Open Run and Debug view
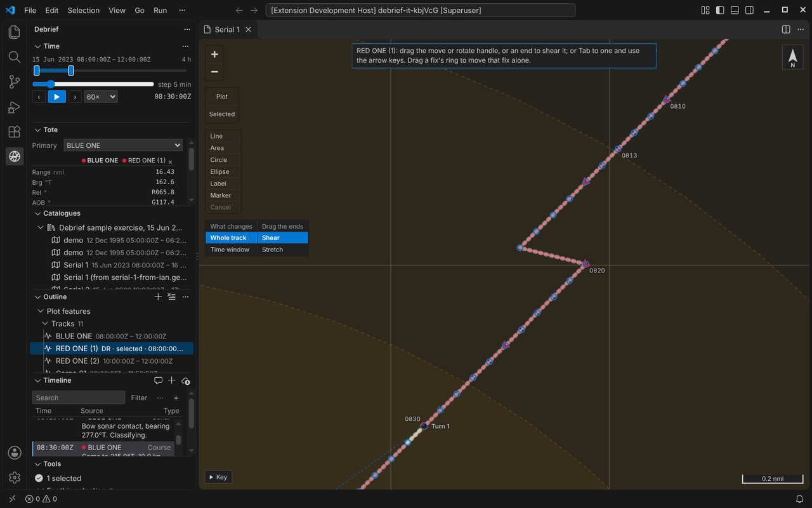Image resolution: width=812 pixels, height=508 pixels. (x=15, y=107)
